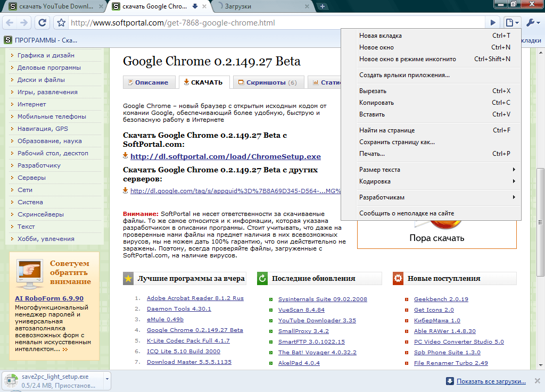Click the Go arrow beside address bar

click(493, 23)
